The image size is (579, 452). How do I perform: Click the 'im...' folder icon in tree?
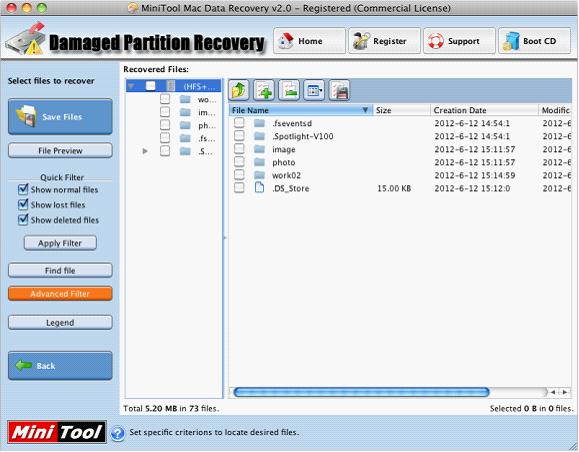point(185,112)
